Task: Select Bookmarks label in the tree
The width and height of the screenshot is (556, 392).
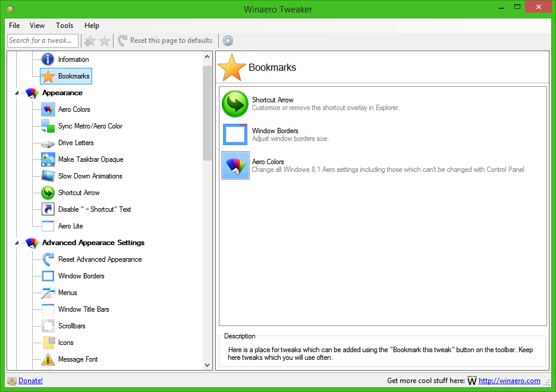Action: pyautogui.click(x=74, y=76)
